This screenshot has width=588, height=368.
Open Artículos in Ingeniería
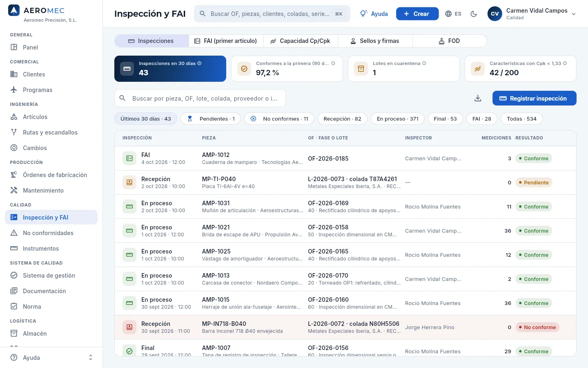(x=51, y=117)
